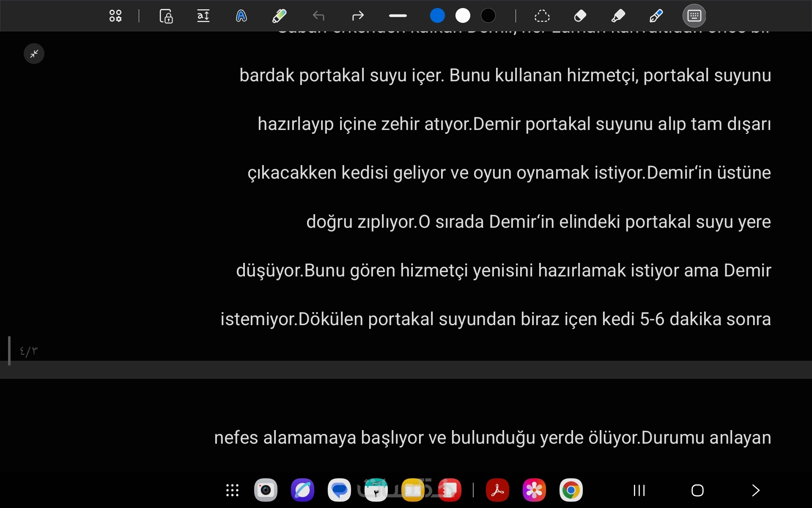Open the toolbar settings grid icon
The image size is (812, 508).
pyautogui.click(x=115, y=16)
